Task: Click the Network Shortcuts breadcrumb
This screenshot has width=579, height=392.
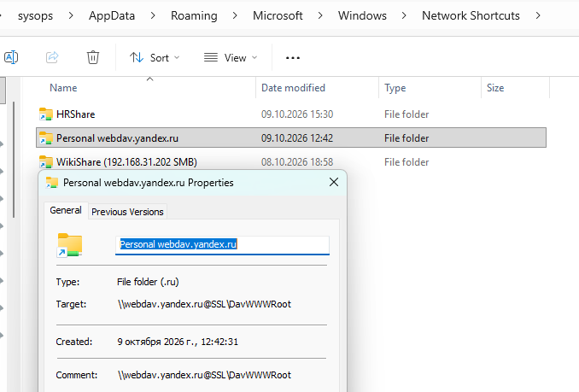Action: pyautogui.click(x=471, y=15)
